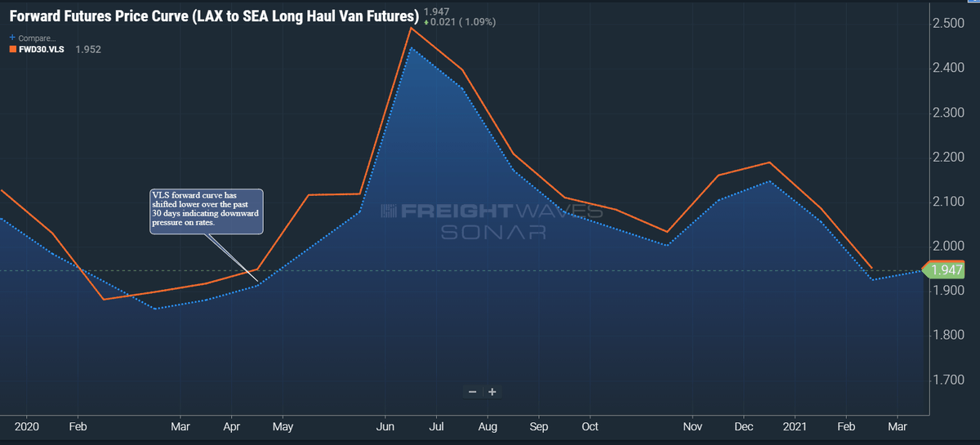Click the 0.021 (1.09%) price change indicator
Viewport: 980px width, 445px height.
pyautogui.click(x=461, y=22)
